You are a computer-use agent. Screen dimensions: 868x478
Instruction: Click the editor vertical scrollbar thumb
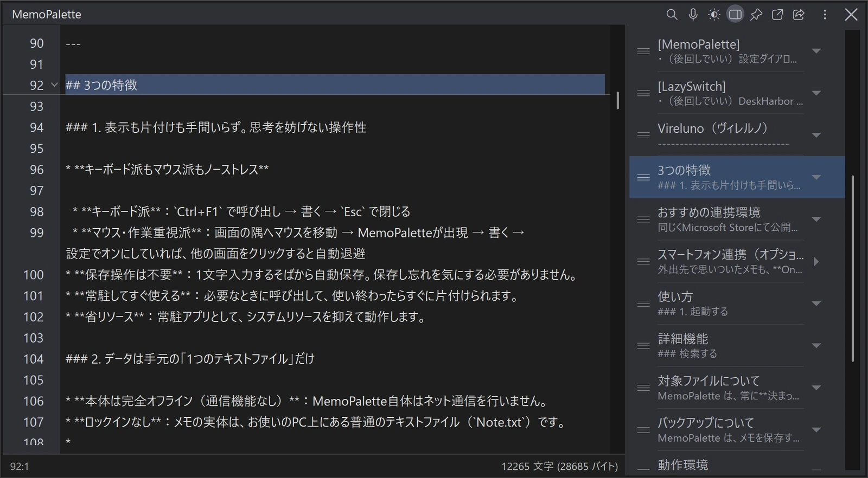(x=618, y=100)
